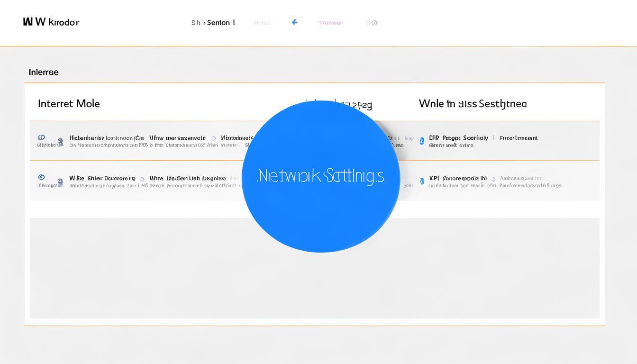637x364 pixels.
Task: Click blue icon beside V.PI entry
Action: coord(422,181)
